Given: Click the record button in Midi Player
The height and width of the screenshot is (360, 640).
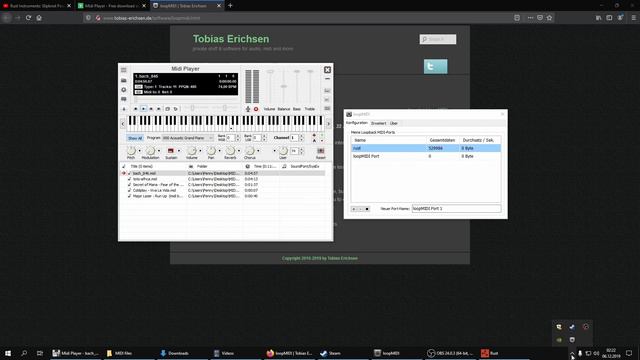Looking at the screenshot, I should pos(256,109).
